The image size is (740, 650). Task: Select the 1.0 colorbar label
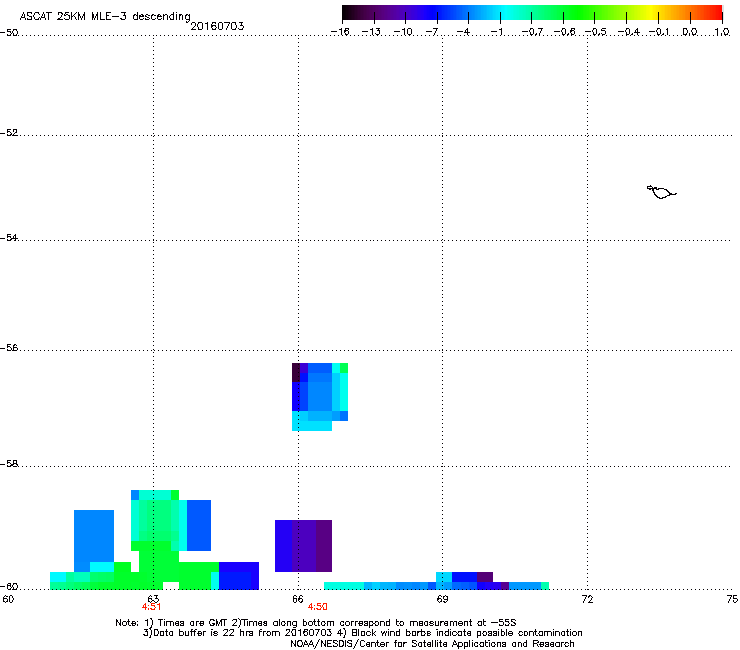pos(722,32)
